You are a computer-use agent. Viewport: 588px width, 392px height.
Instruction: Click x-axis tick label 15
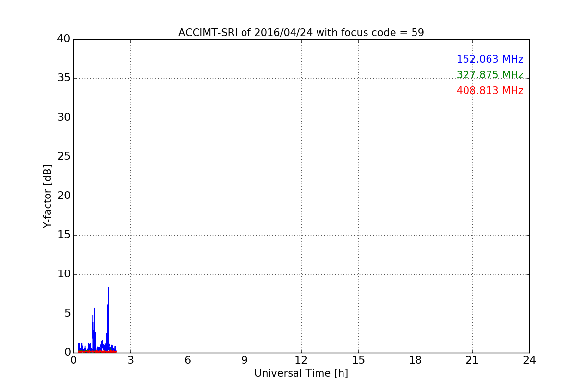point(358,360)
